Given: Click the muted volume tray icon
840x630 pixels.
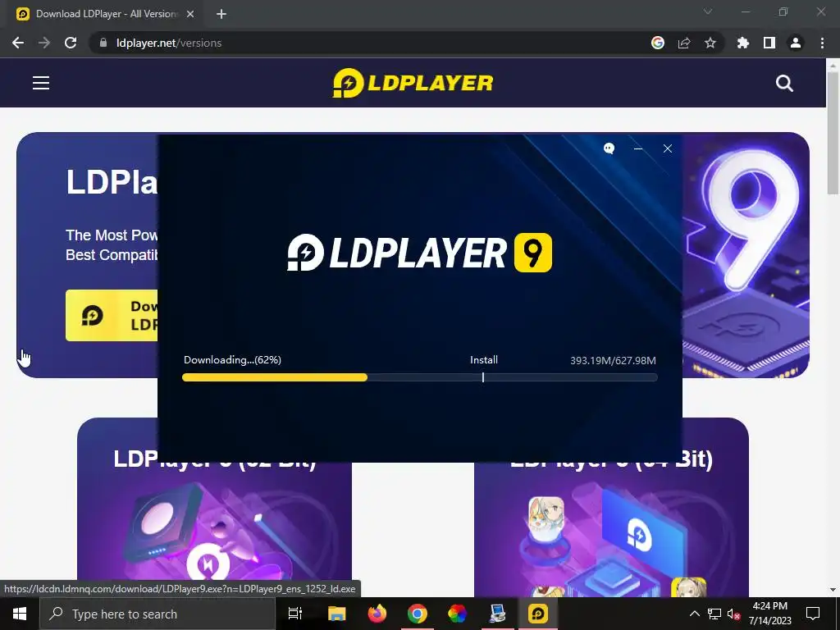Looking at the screenshot, I should (x=733, y=614).
